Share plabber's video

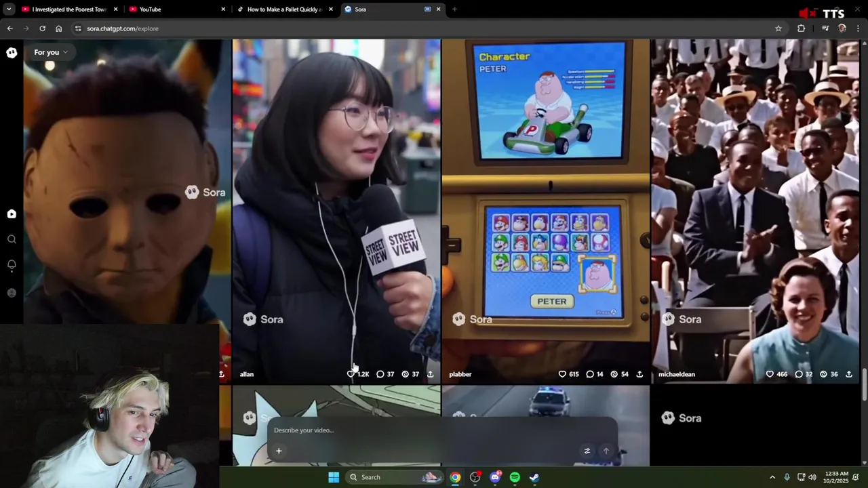point(639,374)
